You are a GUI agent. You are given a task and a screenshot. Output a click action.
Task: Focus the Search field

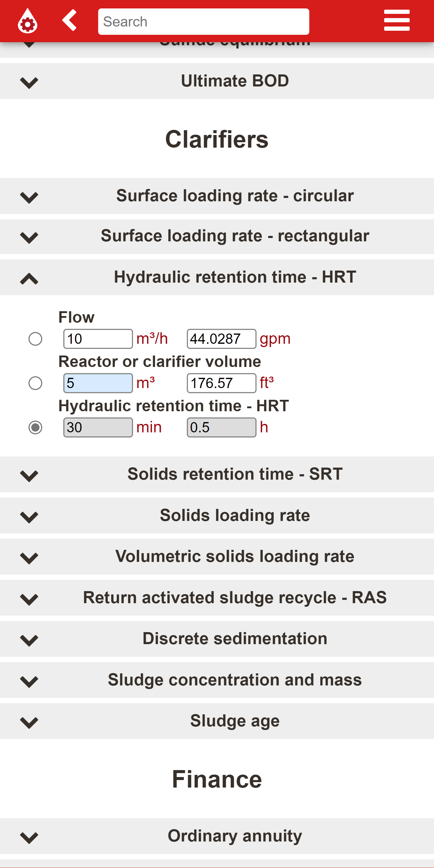(203, 22)
